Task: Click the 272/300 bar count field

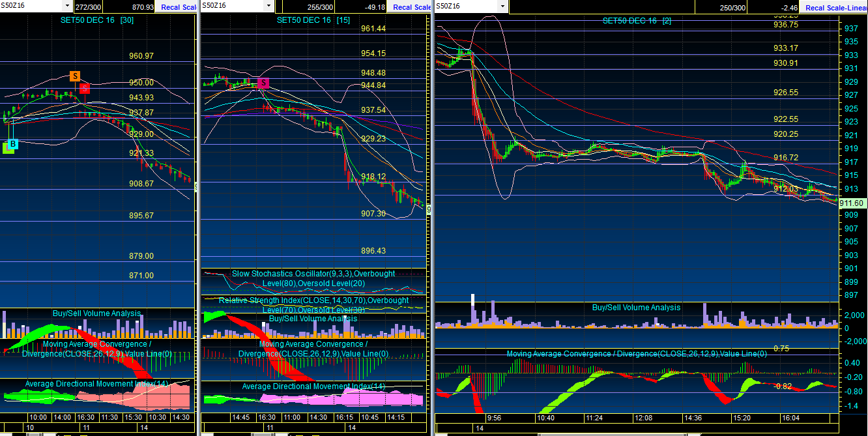Action: 87,7
